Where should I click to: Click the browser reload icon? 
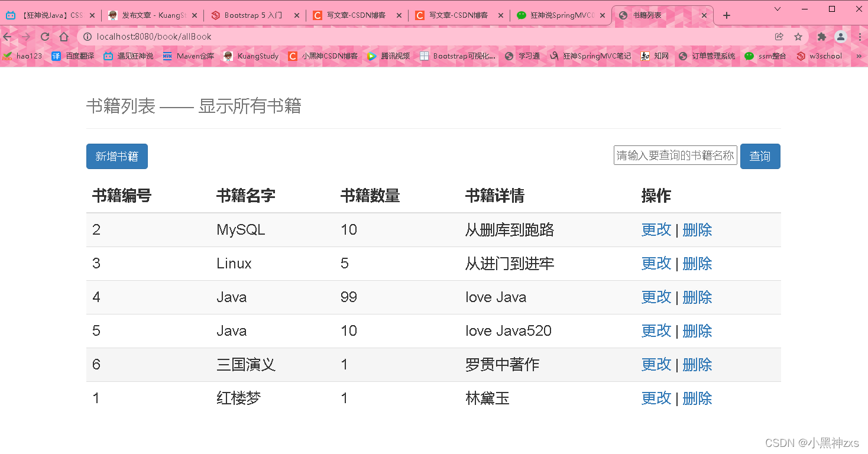click(45, 37)
